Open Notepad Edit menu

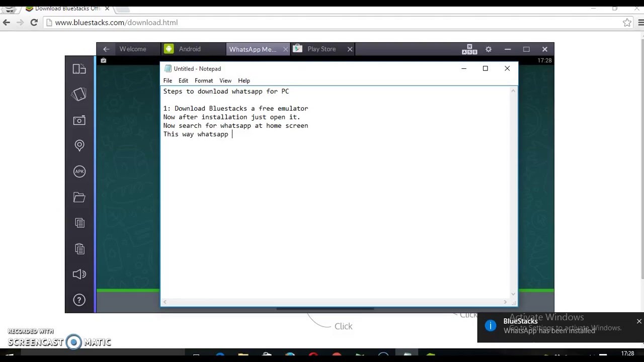tap(183, 80)
